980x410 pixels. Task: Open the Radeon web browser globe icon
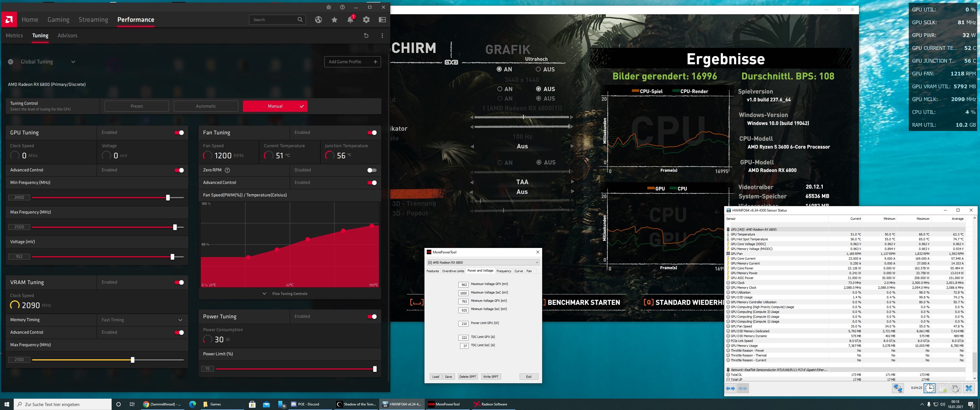click(x=318, y=19)
